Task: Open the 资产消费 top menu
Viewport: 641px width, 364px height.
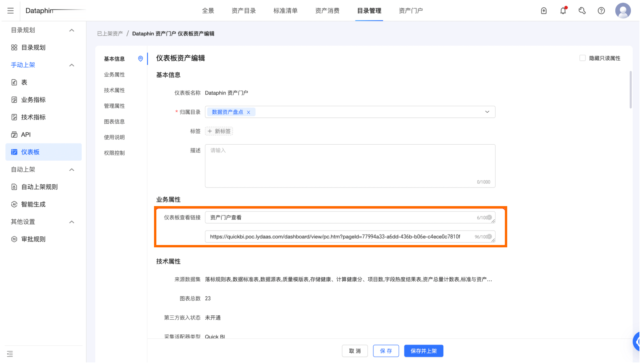Action: coord(328,11)
